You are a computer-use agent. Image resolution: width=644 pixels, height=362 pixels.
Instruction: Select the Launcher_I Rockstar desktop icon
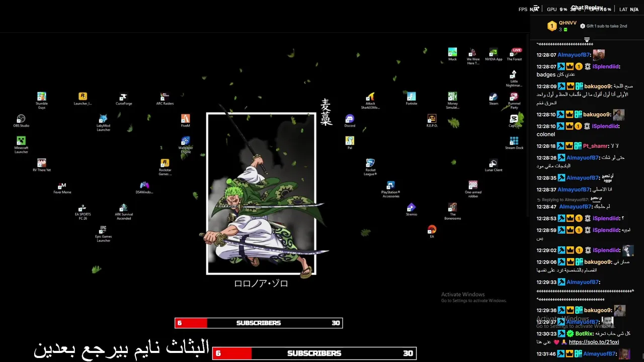(x=83, y=99)
